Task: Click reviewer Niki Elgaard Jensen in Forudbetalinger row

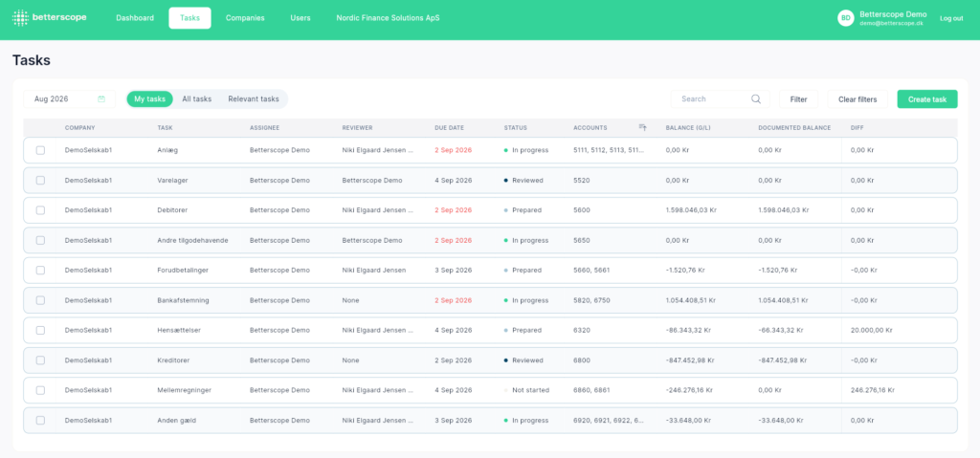Action: click(x=374, y=270)
